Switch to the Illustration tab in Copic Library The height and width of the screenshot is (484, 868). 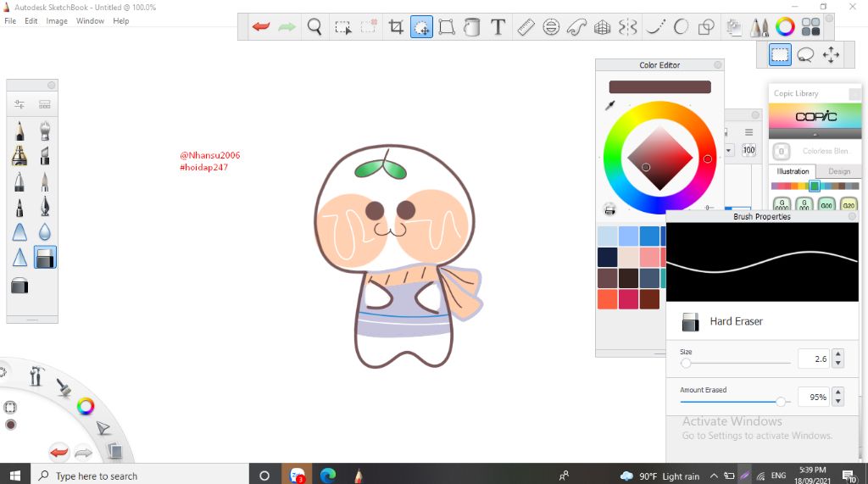[x=793, y=172]
